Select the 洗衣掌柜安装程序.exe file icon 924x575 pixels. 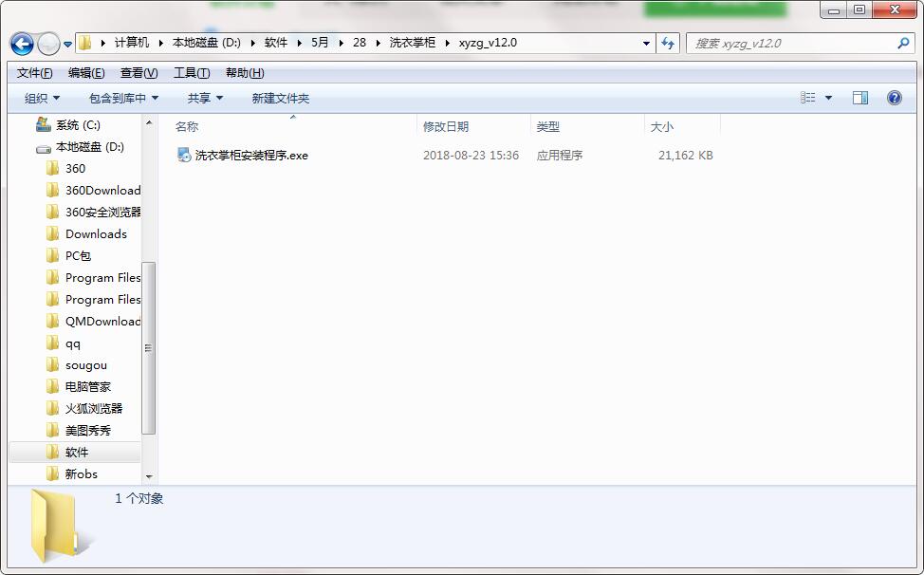(x=184, y=156)
